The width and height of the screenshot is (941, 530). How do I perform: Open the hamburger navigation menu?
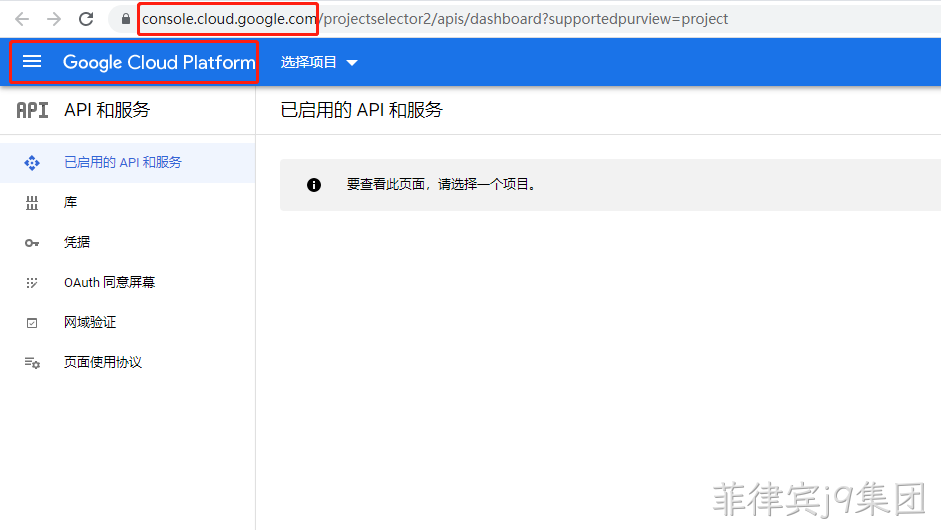(32, 61)
